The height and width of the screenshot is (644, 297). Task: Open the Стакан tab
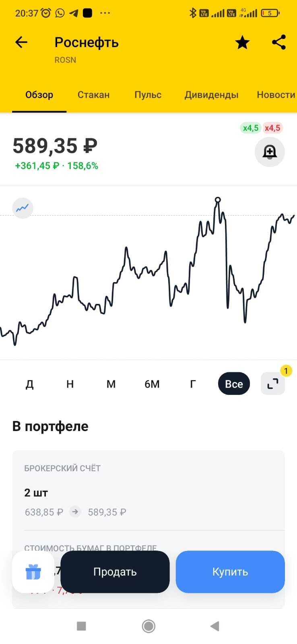(x=93, y=95)
